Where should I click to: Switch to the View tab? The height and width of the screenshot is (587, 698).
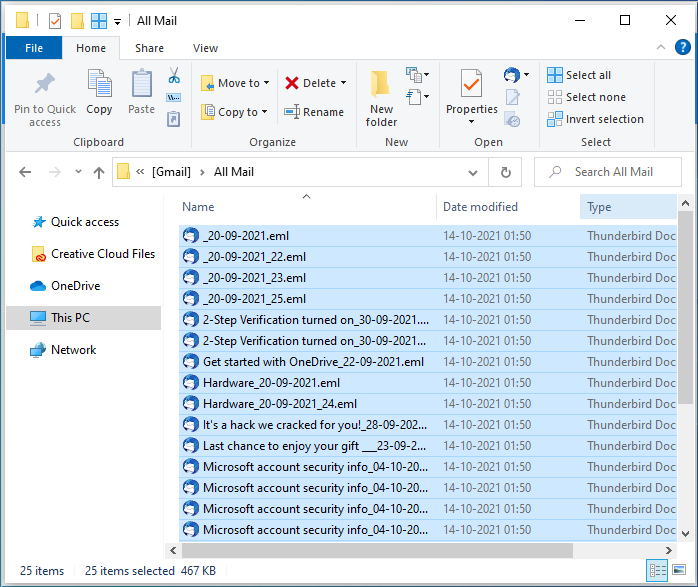(x=205, y=48)
